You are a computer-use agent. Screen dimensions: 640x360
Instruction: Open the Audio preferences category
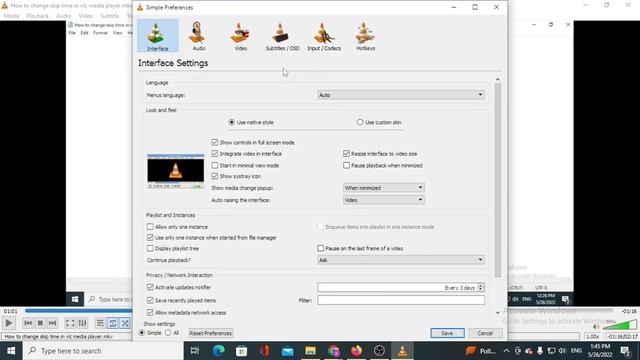[x=198, y=36]
